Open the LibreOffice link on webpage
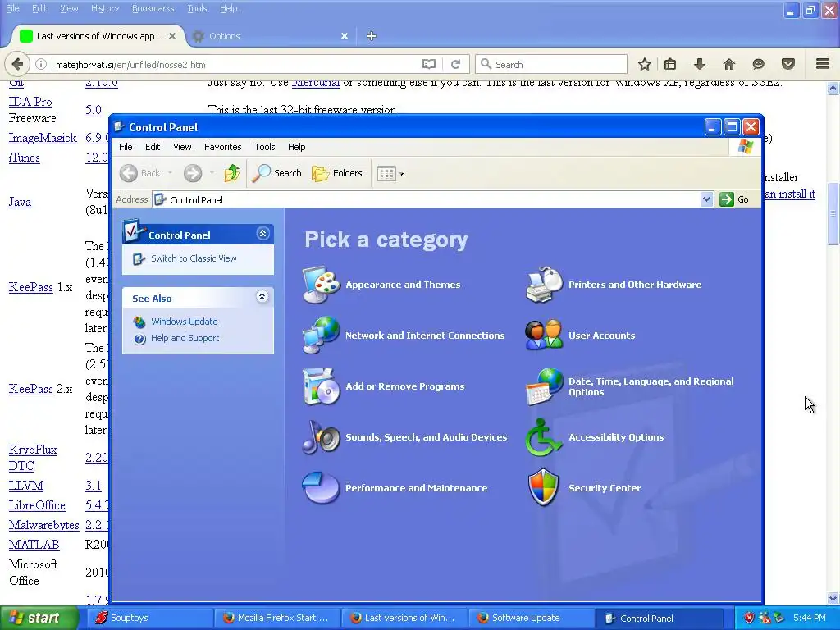The image size is (840, 630). (37, 505)
